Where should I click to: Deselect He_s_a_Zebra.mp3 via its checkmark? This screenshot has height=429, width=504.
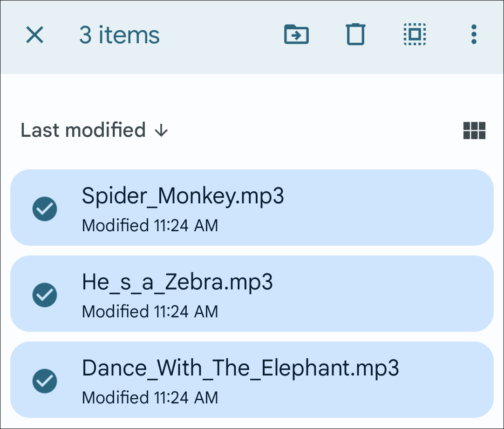coord(45,295)
